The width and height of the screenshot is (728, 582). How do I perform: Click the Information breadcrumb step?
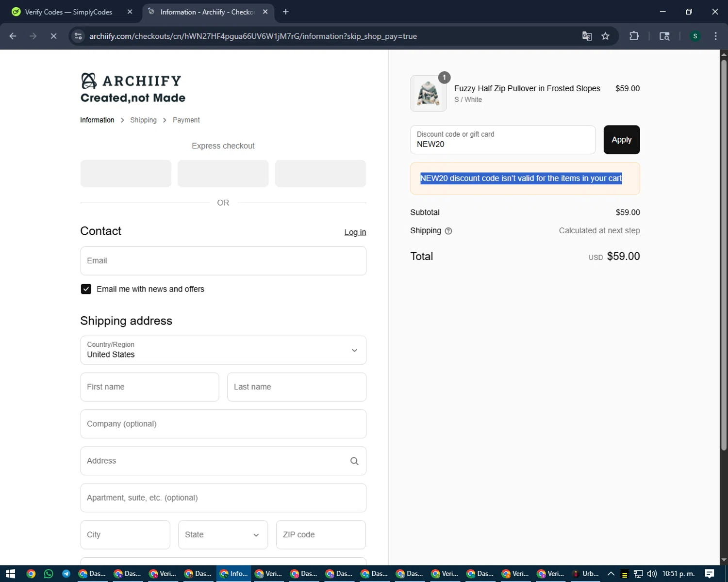tap(97, 120)
